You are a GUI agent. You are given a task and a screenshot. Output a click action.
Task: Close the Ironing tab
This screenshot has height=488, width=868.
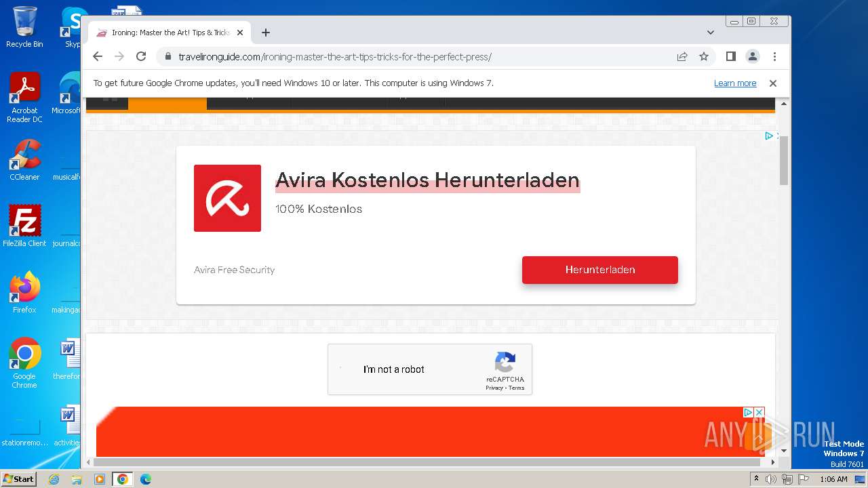[x=239, y=33]
